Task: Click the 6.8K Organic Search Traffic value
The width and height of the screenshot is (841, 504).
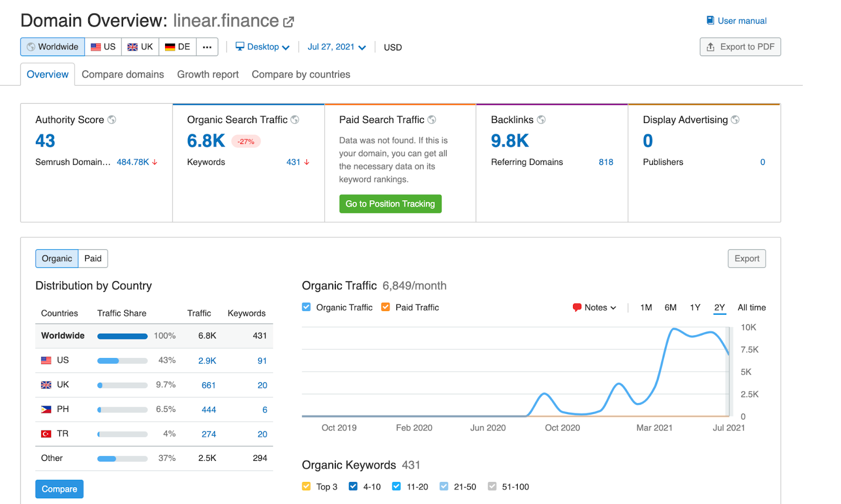Action: (206, 141)
